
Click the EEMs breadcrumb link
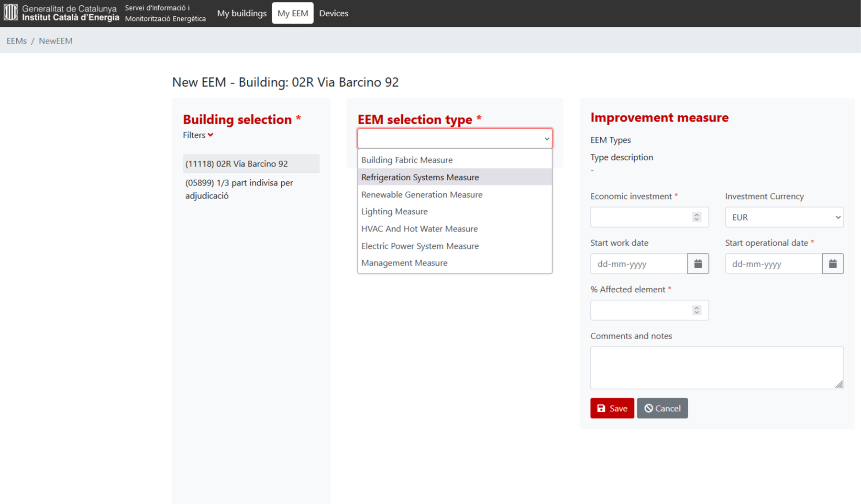[x=16, y=41]
